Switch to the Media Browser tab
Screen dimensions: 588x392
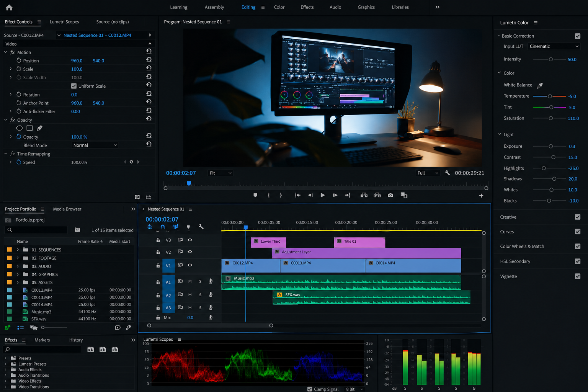[x=67, y=209]
